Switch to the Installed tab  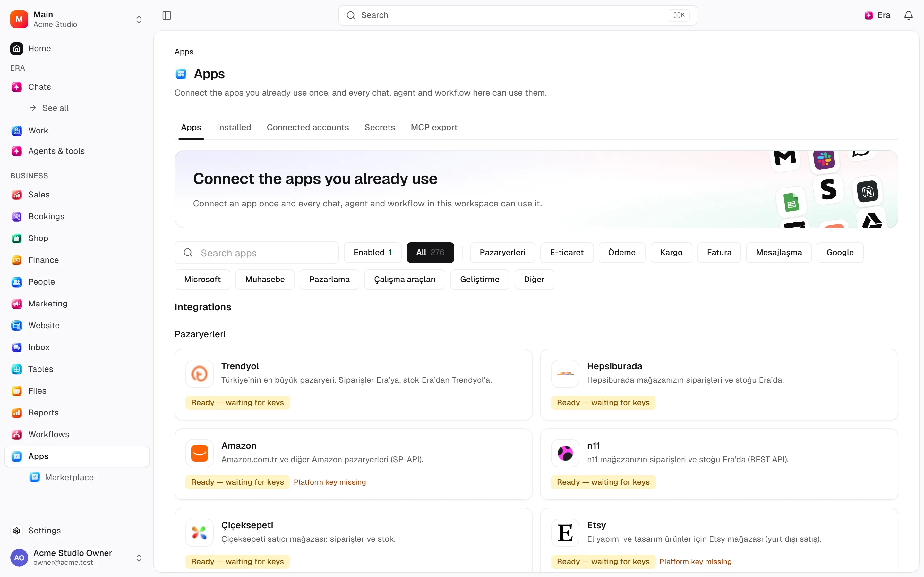pyautogui.click(x=234, y=127)
